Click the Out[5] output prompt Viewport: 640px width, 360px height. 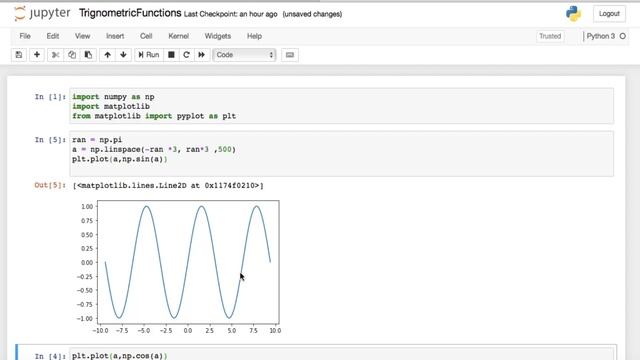tap(50, 185)
